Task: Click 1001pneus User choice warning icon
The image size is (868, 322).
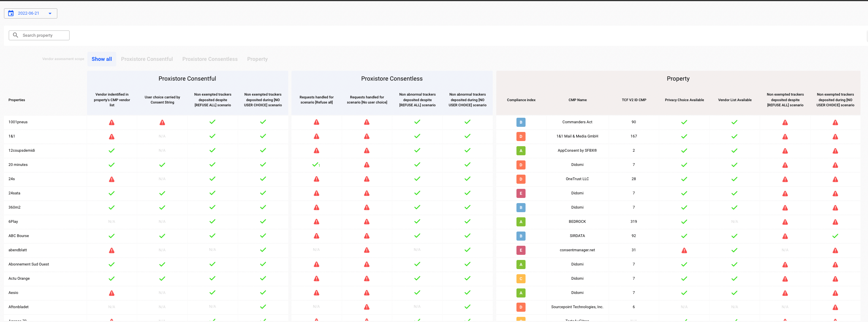Action: 162,122
